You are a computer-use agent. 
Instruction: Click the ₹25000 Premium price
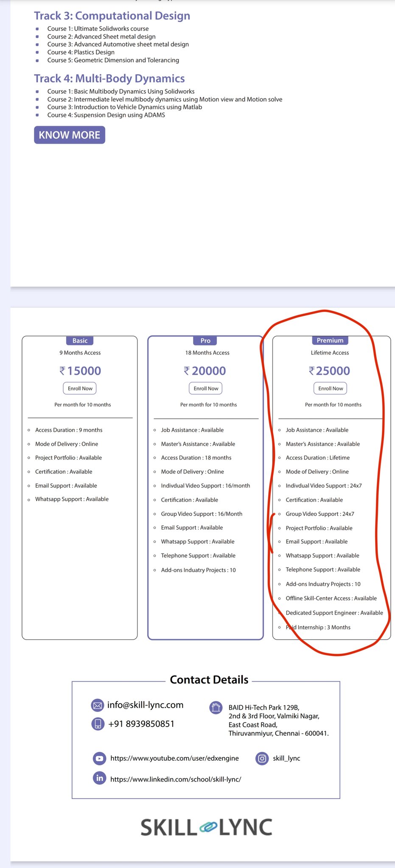330,371
